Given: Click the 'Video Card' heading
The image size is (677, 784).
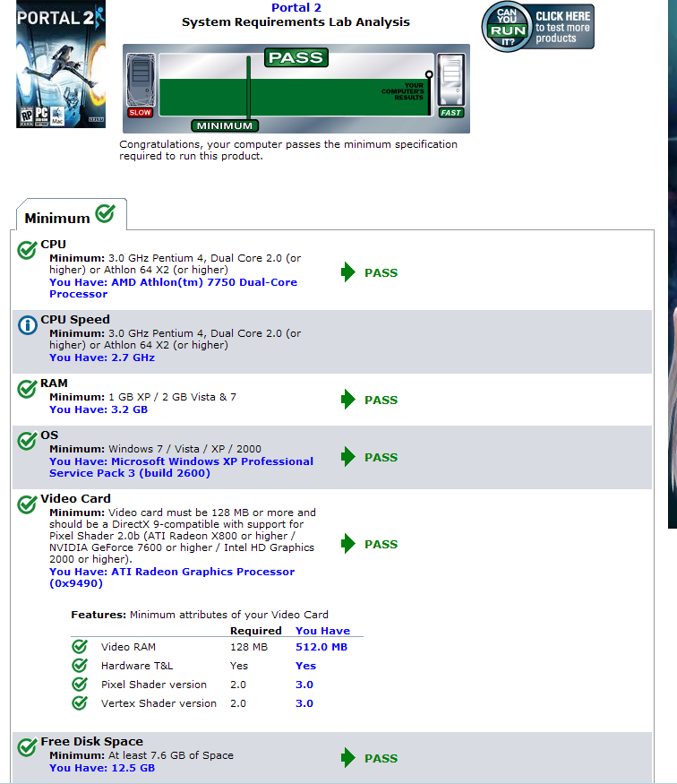Looking at the screenshot, I should [75, 498].
